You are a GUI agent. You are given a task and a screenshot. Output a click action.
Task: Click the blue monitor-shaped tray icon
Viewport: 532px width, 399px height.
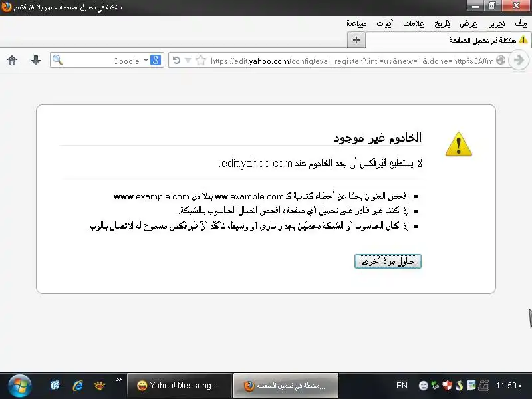click(471, 386)
